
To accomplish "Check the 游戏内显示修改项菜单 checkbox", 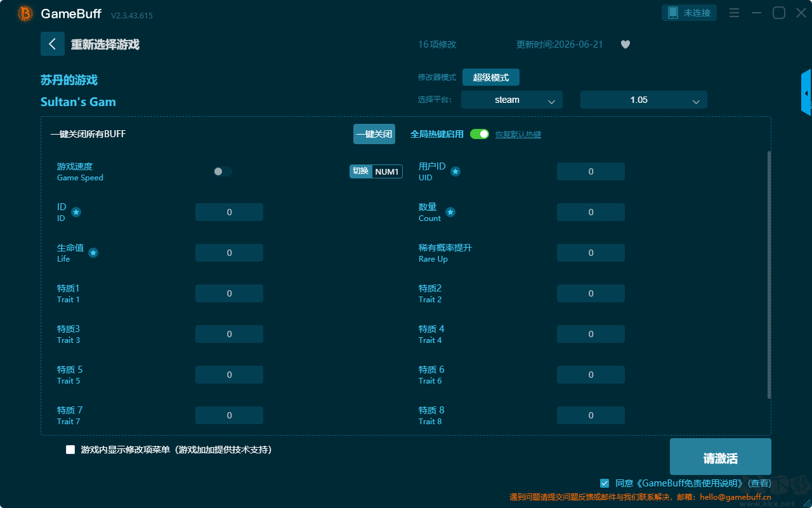I will tap(70, 450).
